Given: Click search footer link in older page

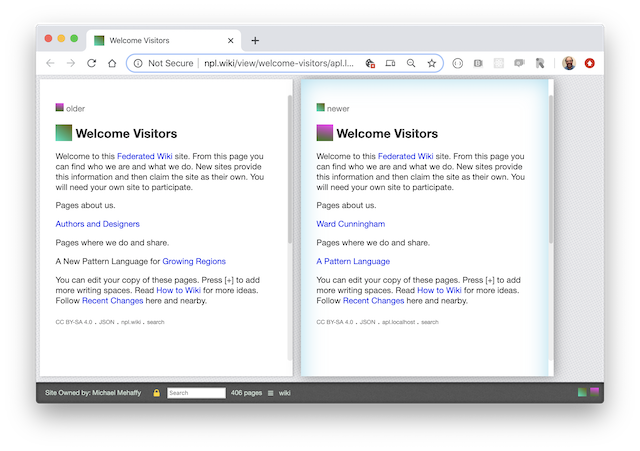Looking at the screenshot, I should pyautogui.click(x=156, y=322).
